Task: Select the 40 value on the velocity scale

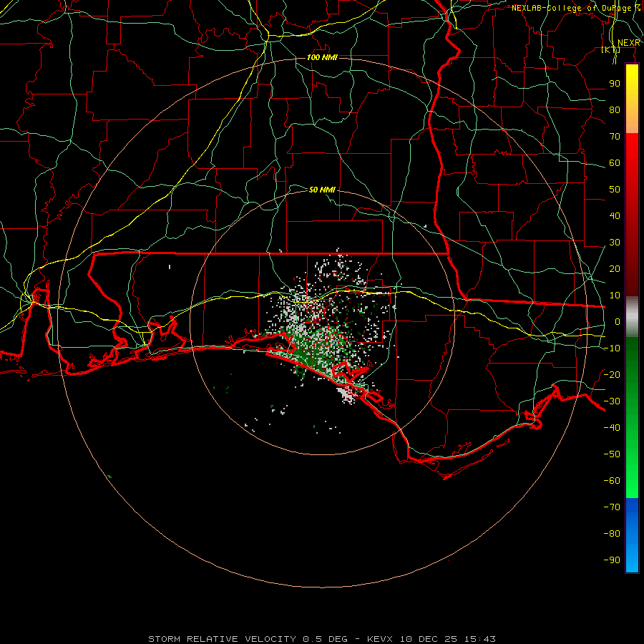Action: [615, 215]
